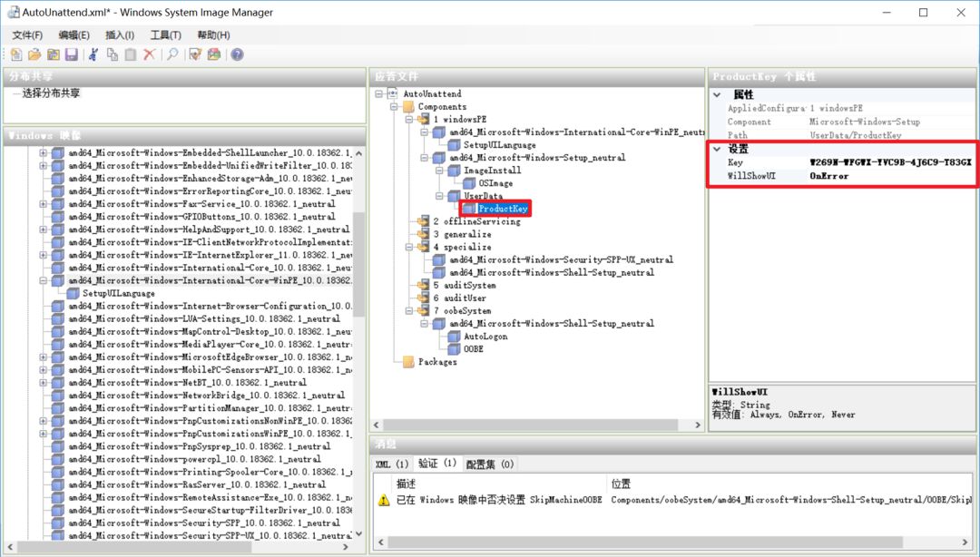This screenshot has width=980, height=557.
Task: Select the 3 generalize pass
Action: click(462, 234)
